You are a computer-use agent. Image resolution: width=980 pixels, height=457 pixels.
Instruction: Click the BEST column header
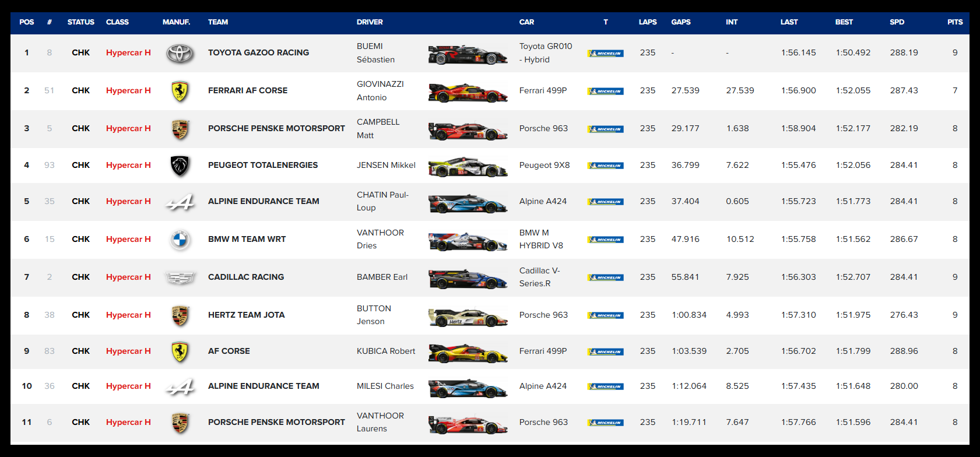click(x=844, y=22)
